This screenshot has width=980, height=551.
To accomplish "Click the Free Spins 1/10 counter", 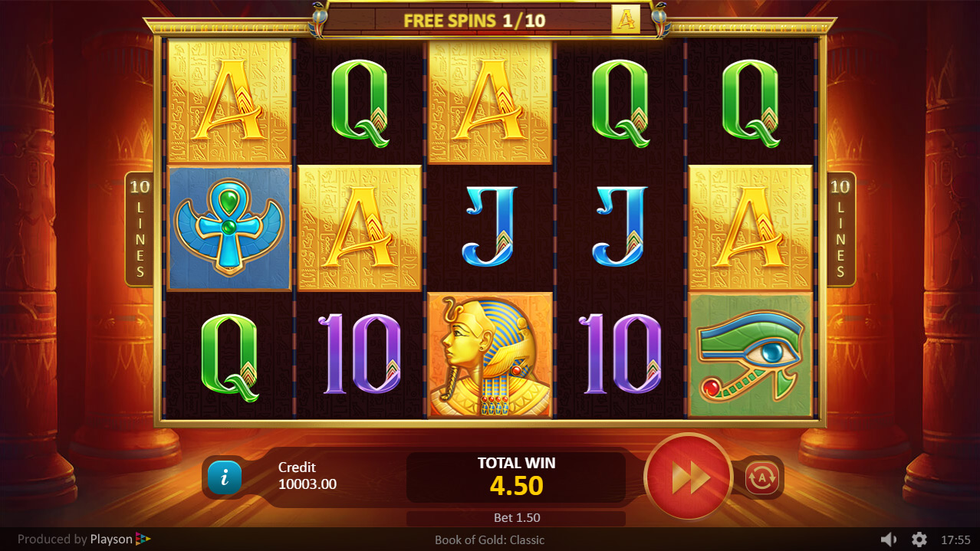I will [x=475, y=21].
